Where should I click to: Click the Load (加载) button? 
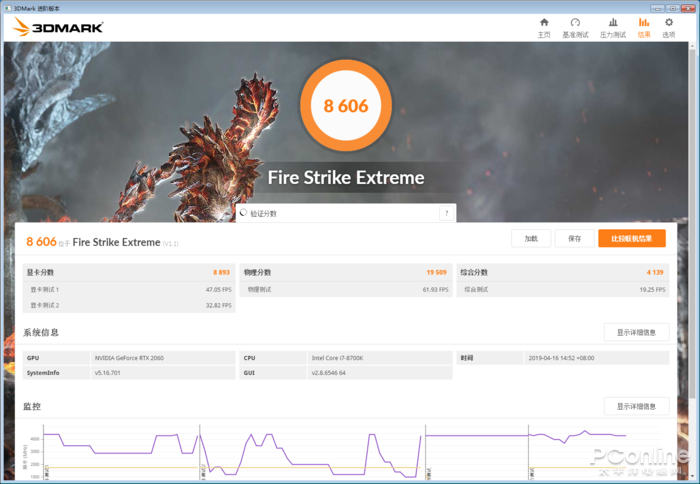tap(531, 238)
